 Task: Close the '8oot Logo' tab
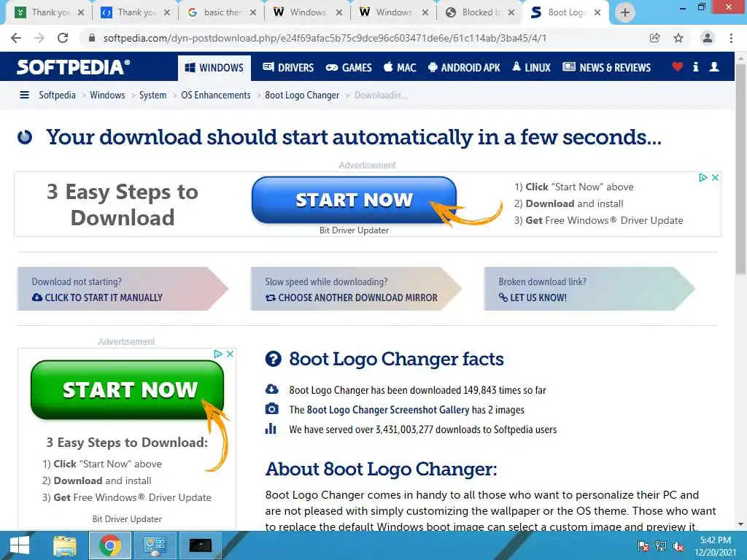[597, 12]
